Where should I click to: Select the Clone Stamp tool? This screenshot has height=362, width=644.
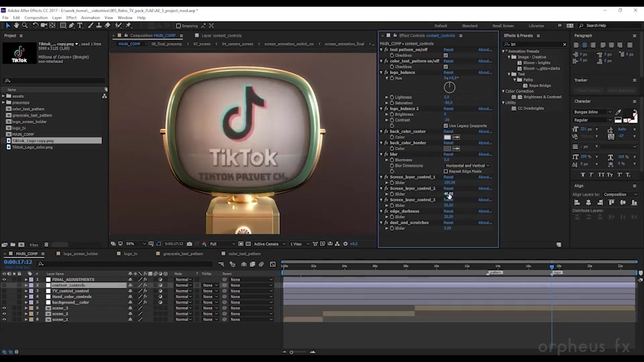click(x=99, y=25)
